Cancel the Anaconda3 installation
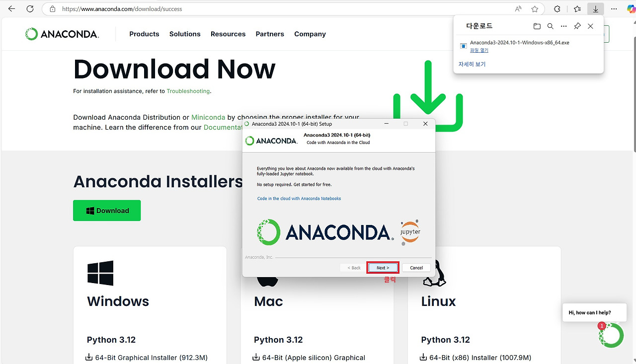This screenshot has height=364, width=636. 416,268
